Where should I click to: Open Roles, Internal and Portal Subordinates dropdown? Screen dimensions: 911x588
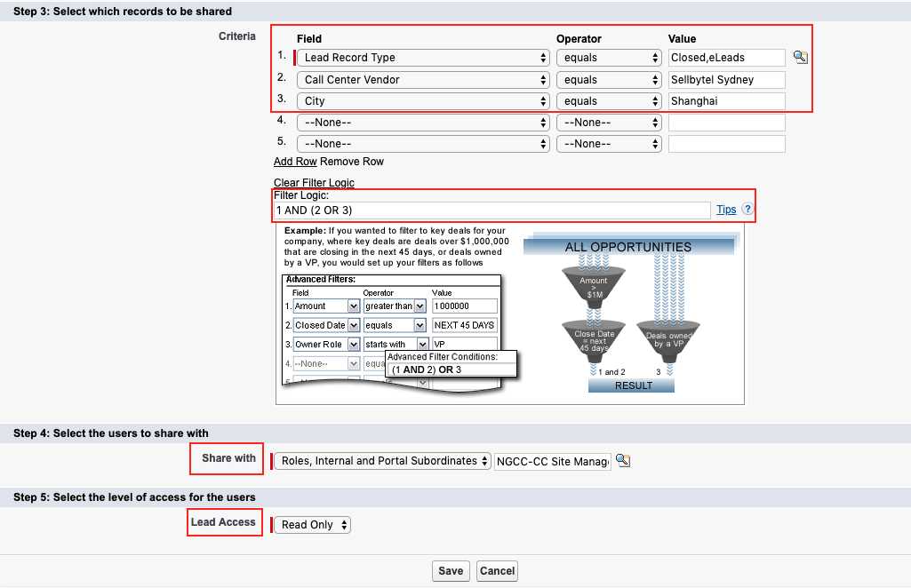click(x=382, y=461)
